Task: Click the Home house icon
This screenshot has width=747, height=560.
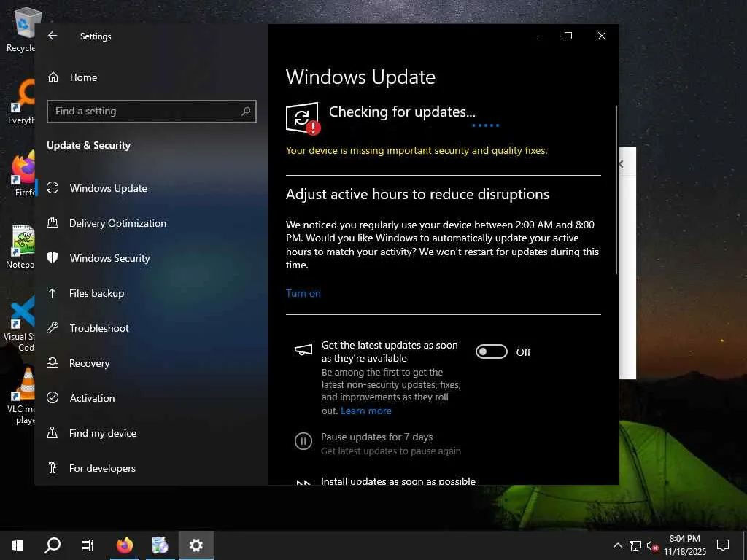Action: [53, 77]
